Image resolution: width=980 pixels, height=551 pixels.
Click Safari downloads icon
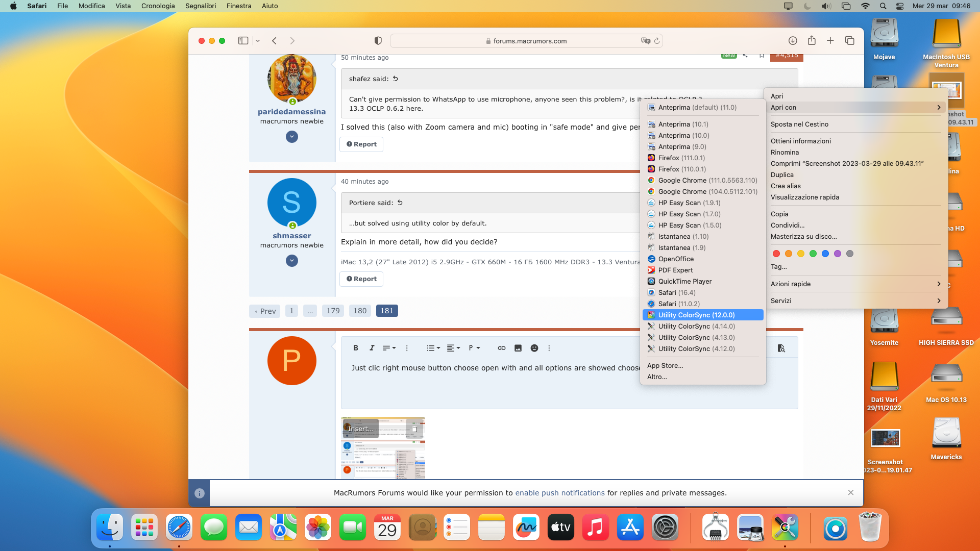pyautogui.click(x=792, y=41)
